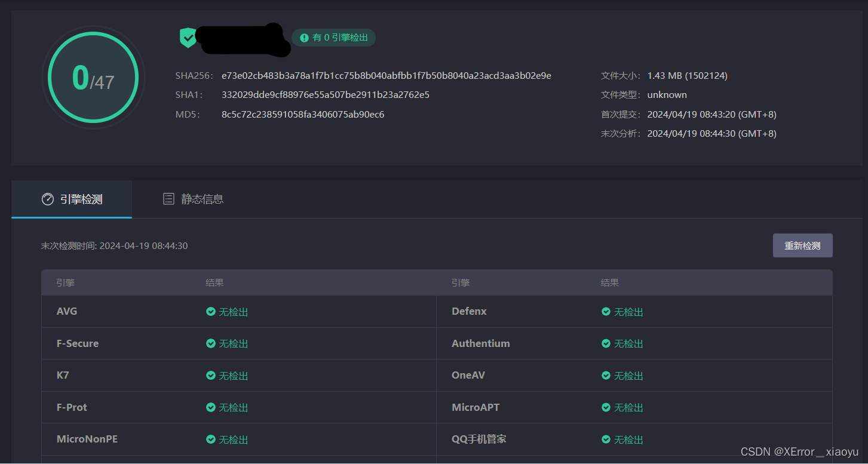Image resolution: width=868 pixels, height=464 pixels.
Task: Click the green shield verified icon
Action: [188, 38]
